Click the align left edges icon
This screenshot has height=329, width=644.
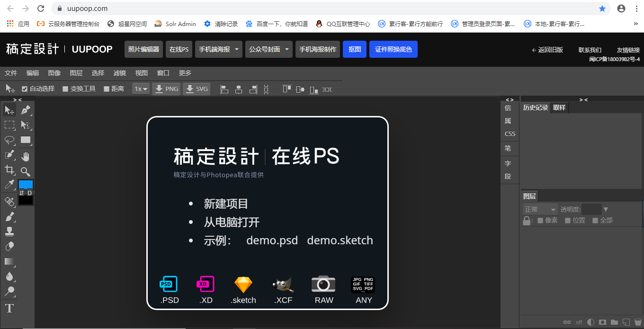(x=225, y=89)
